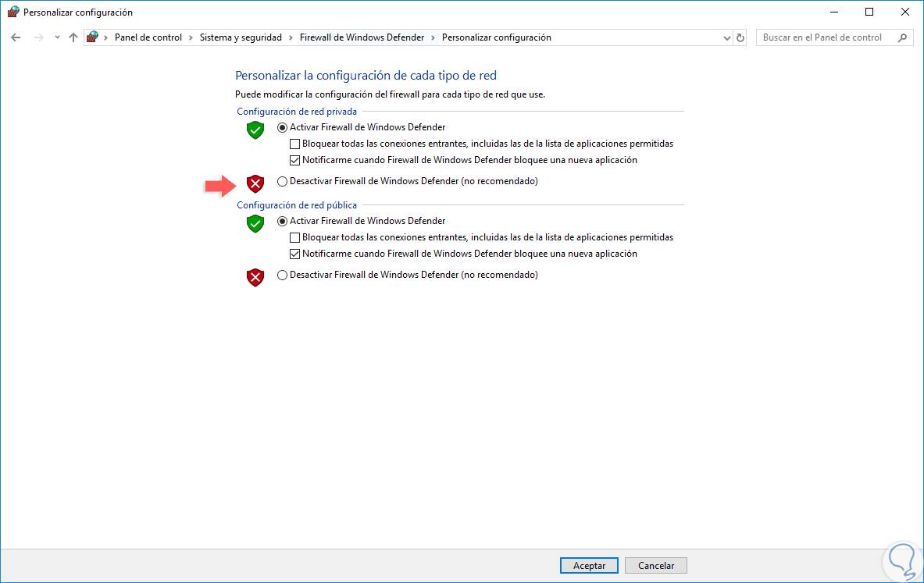The image size is (924, 583).
Task: Minimize the Personalizar configuración window
Action: pos(834,12)
